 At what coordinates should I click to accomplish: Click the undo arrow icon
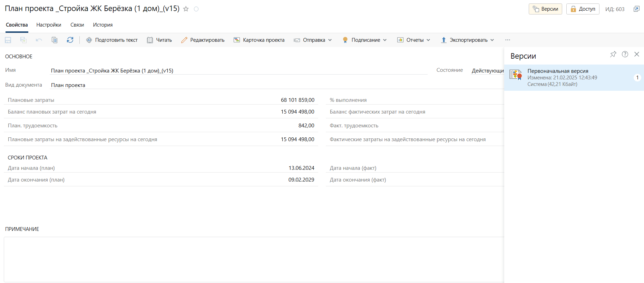pos(39,40)
